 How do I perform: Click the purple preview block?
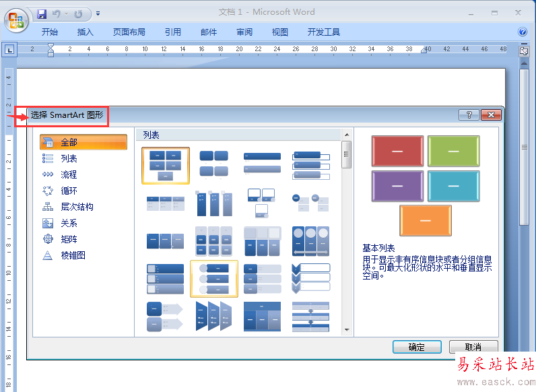(x=397, y=186)
